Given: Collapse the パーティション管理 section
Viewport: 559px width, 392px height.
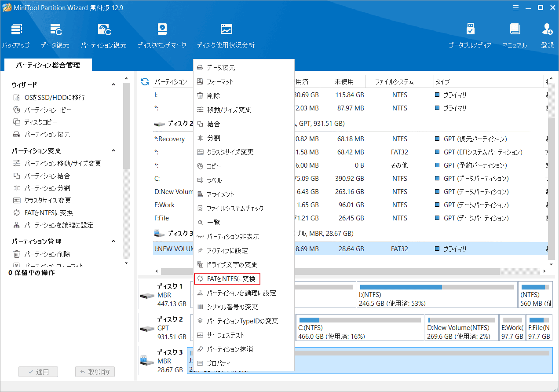Looking at the screenshot, I should 113,241.
